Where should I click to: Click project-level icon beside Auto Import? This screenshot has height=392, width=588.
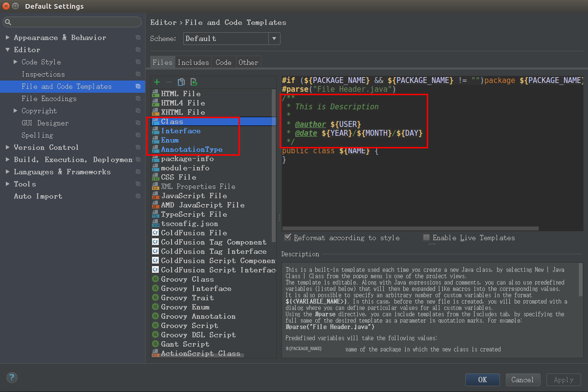138,196
